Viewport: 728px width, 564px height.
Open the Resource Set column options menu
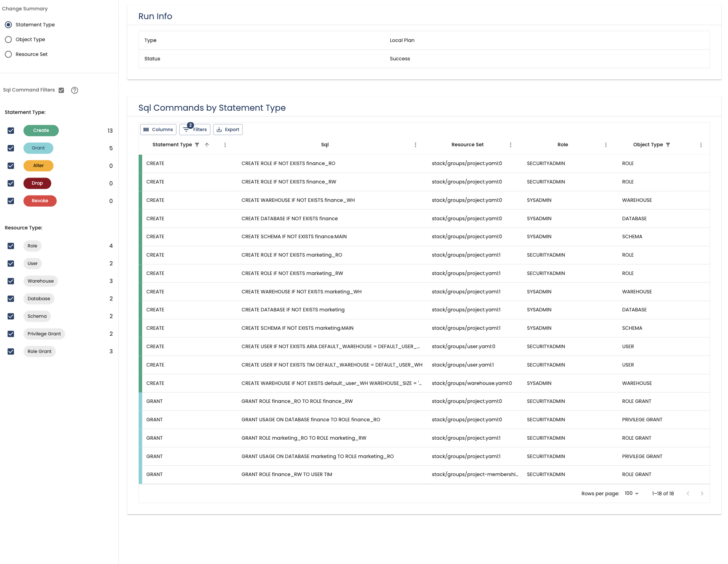click(x=511, y=145)
